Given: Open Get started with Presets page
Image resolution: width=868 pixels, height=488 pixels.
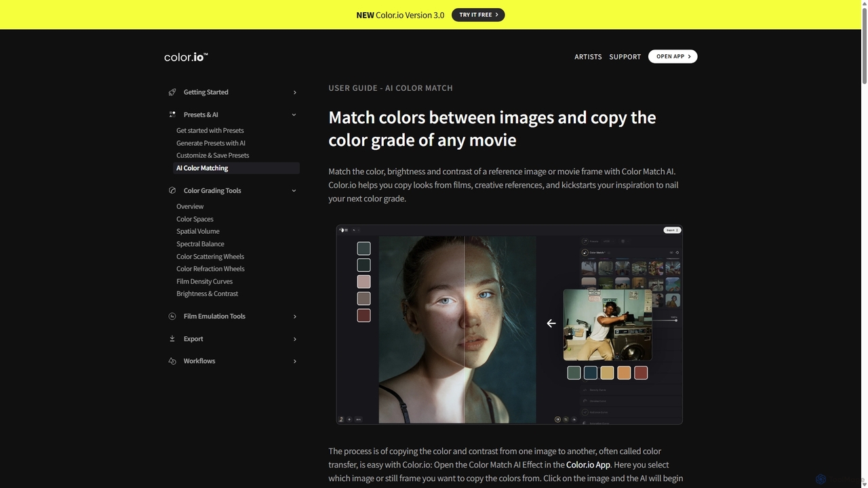Looking at the screenshot, I should (x=210, y=131).
